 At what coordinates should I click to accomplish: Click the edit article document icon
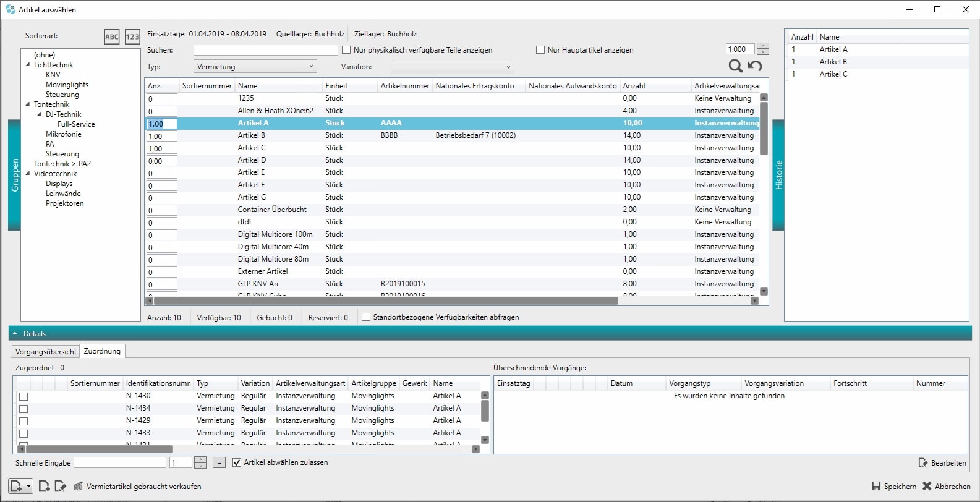[x=60, y=487]
